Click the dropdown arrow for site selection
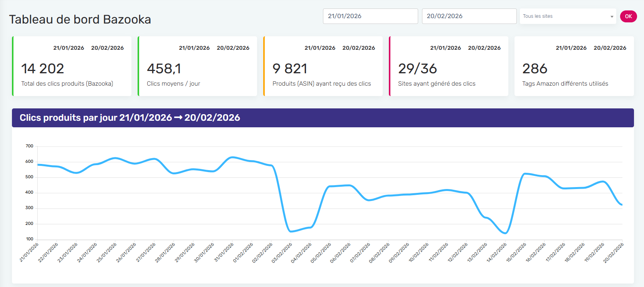The height and width of the screenshot is (287, 644). click(x=612, y=17)
